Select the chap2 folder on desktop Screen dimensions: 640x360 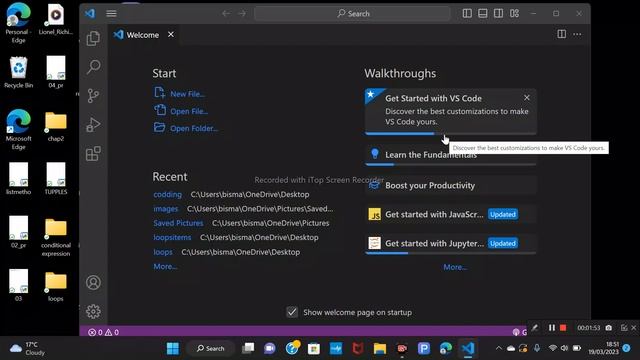click(x=56, y=126)
